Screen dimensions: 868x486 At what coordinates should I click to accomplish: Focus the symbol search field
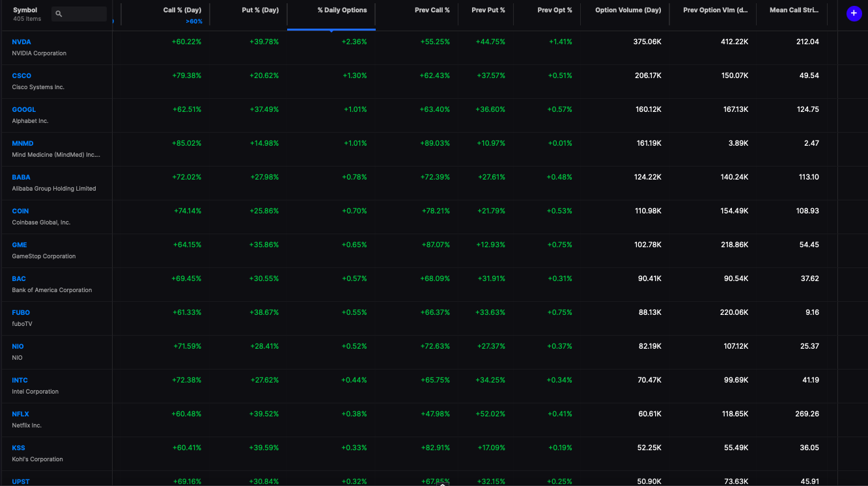point(79,14)
